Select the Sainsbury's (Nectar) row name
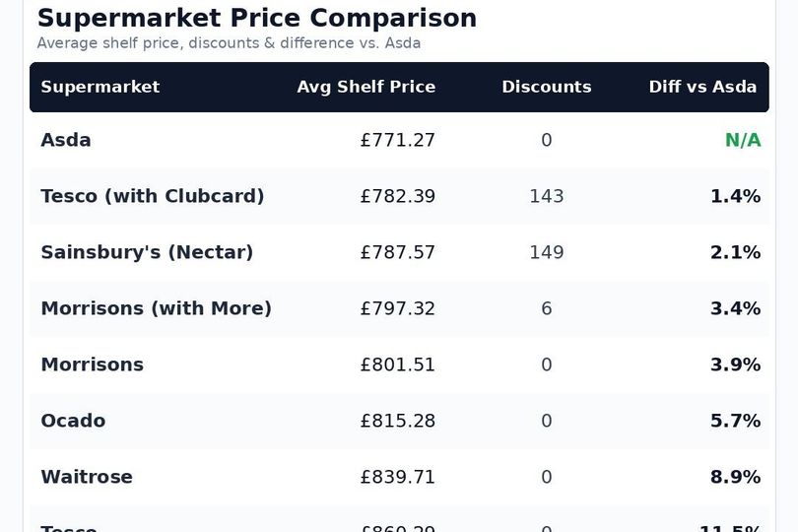This screenshot has width=798, height=532. [x=147, y=252]
